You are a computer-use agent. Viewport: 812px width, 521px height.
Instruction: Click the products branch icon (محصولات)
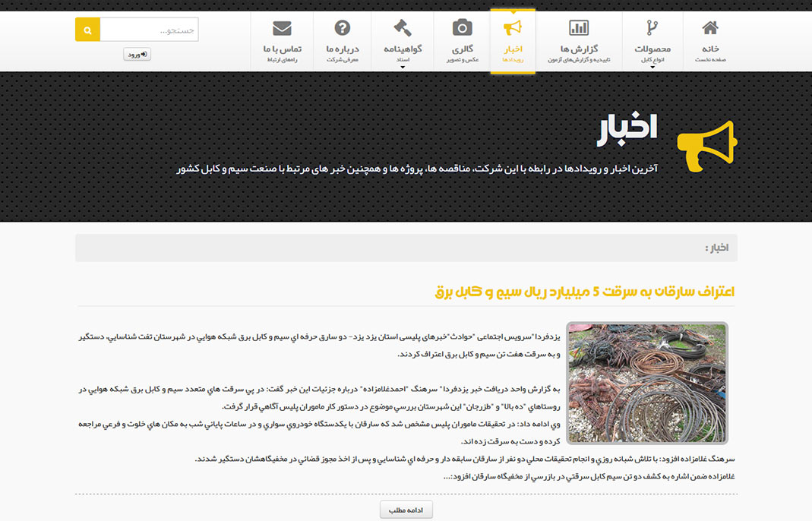pos(652,29)
